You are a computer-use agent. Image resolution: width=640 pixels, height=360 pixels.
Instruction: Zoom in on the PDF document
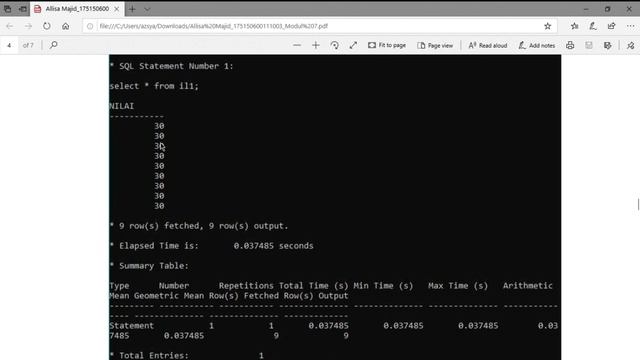(316, 45)
